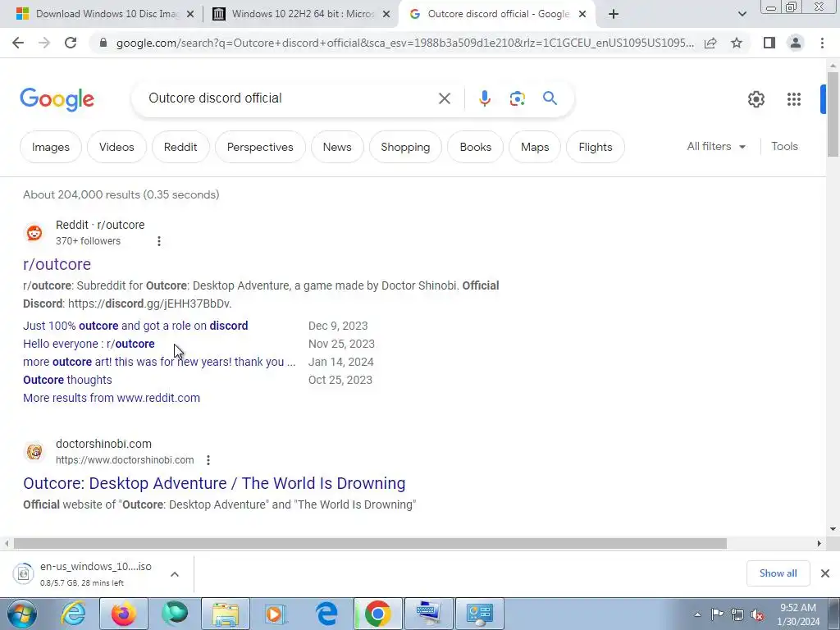This screenshot has width=840, height=630.
Task: Submit search with magnifier icon
Action: click(550, 98)
